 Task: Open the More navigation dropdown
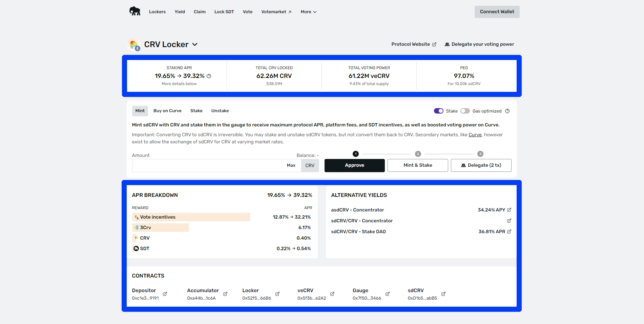(x=308, y=12)
